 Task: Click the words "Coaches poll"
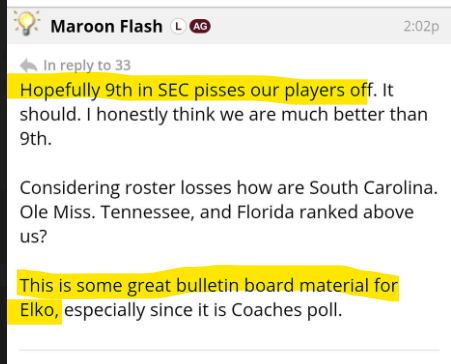287,310
